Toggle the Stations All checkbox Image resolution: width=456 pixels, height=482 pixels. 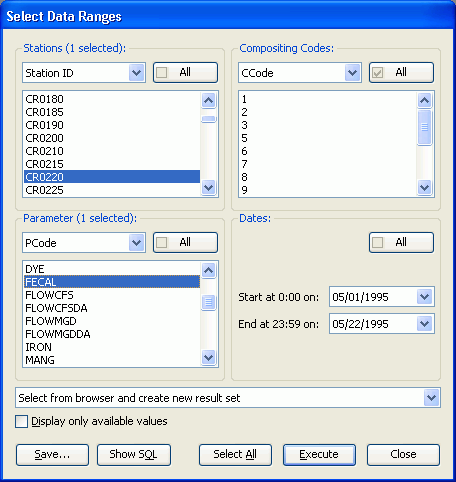(162, 72)
